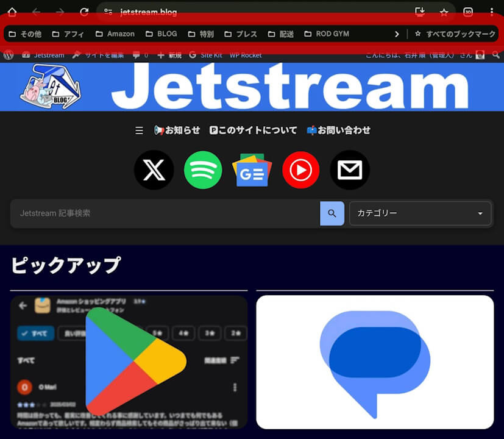Open the hamburger menu on the site header
Screen dimensions: 504x439
pos(139,130)
